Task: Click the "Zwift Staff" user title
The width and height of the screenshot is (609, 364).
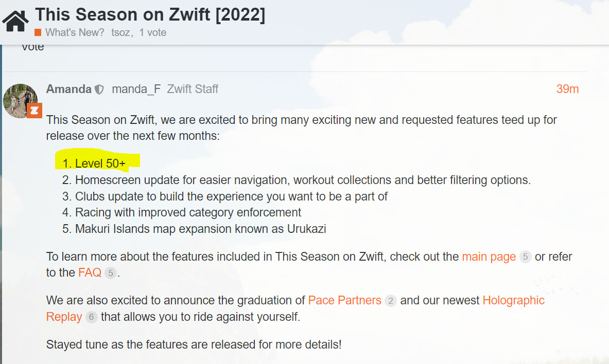Action: (x=193, y=89)
